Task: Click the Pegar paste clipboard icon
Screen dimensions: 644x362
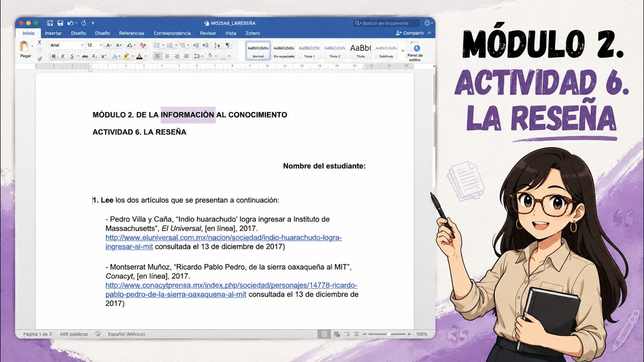Action: pyautogui.click(x=24, y=46)
